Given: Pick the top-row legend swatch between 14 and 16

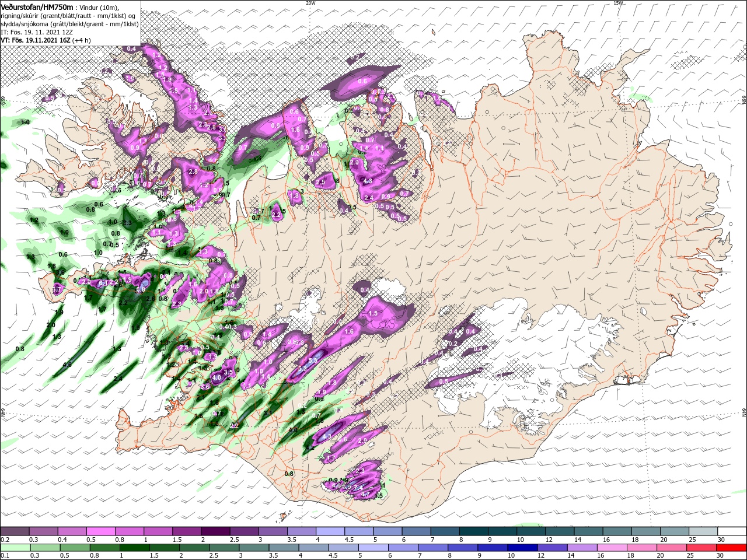Looking at the screenshot, I should point(588,531).
